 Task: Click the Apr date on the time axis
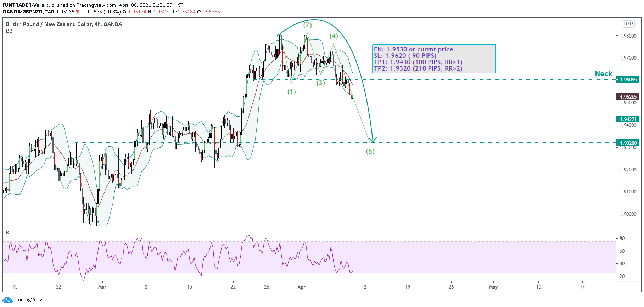pyautogui.click(x=301, y=287)
